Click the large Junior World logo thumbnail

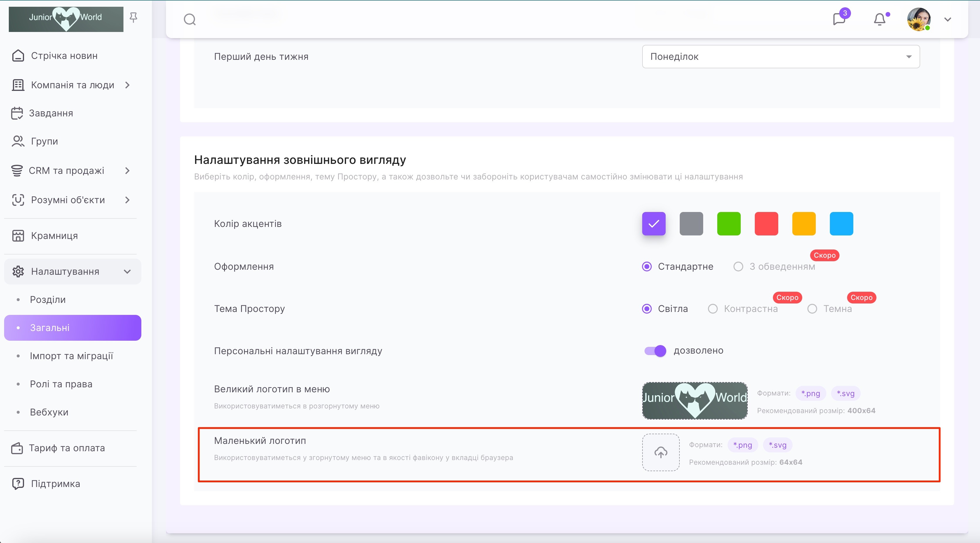tap(695, 401)
